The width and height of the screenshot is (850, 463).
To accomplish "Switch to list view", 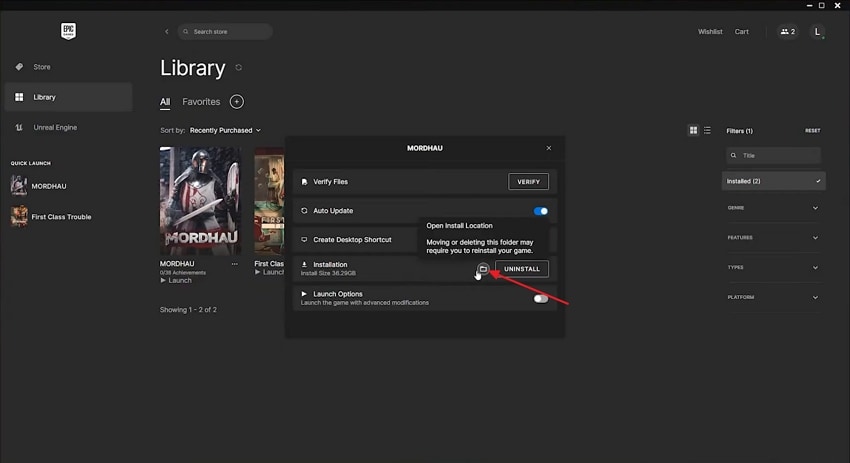I will (x=707, y=131).
